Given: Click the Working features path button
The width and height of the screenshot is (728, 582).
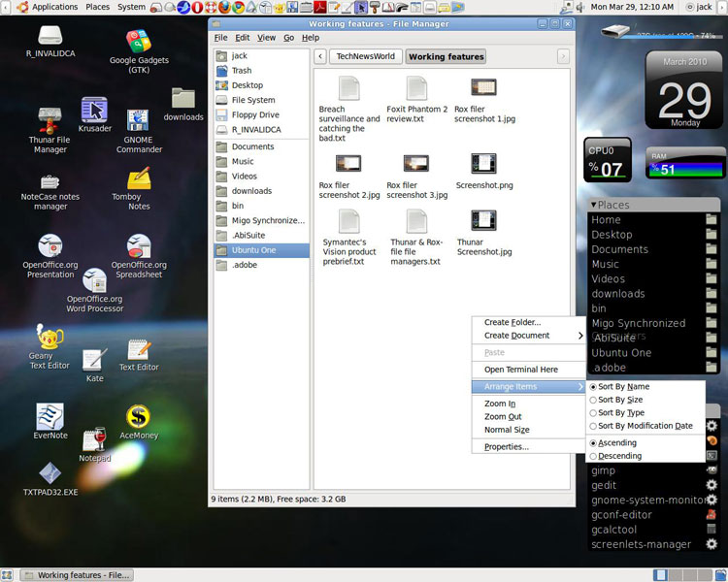Looking at the screenshot, I should click(x=446, y=56).
